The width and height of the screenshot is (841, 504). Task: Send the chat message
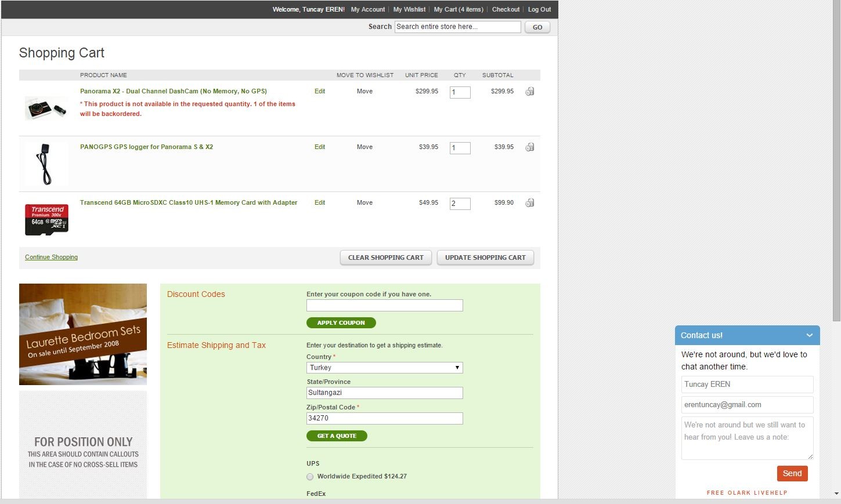click(x=792, y=473)
